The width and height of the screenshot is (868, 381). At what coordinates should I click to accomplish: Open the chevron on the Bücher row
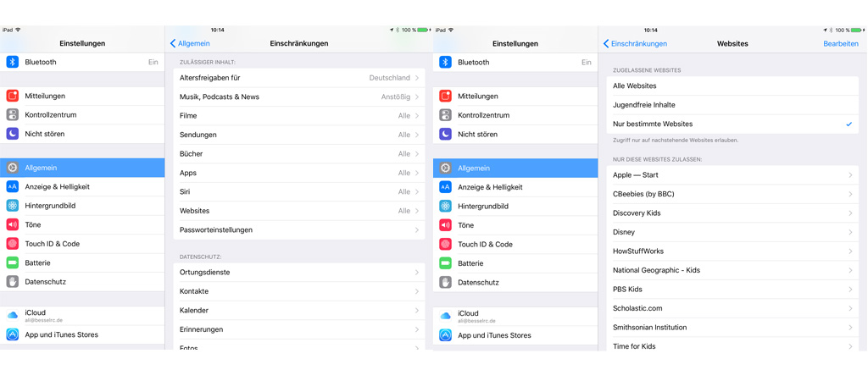click(417, 154)
